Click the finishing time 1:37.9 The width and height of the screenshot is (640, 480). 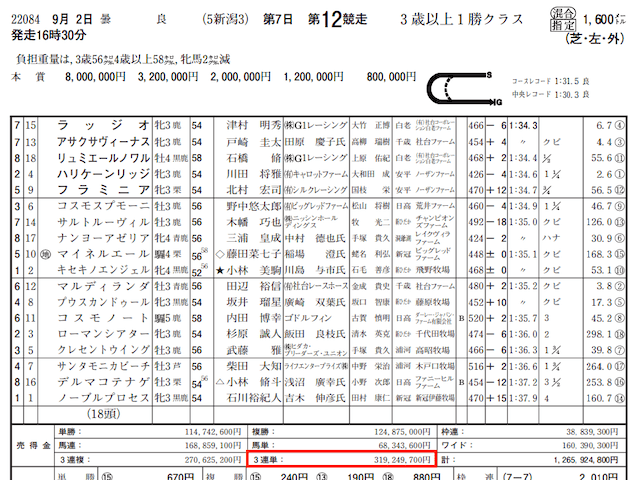523,398
